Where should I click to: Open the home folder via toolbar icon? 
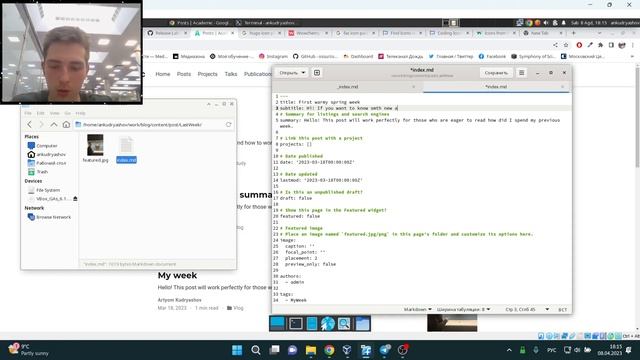66,124
